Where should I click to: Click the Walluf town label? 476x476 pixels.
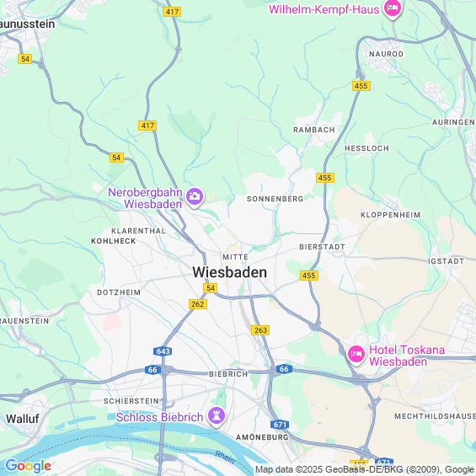pos(23,419)
